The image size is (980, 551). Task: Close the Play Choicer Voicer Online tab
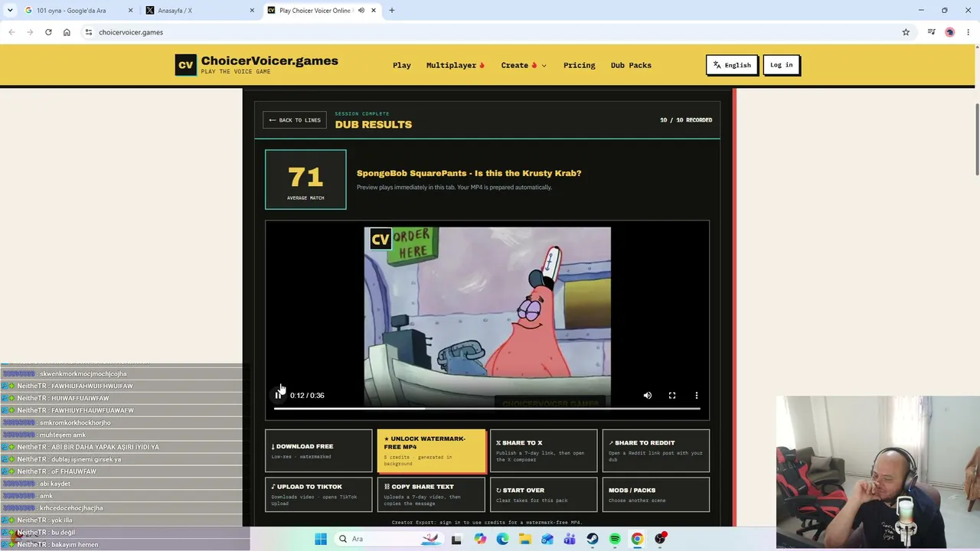374,11
